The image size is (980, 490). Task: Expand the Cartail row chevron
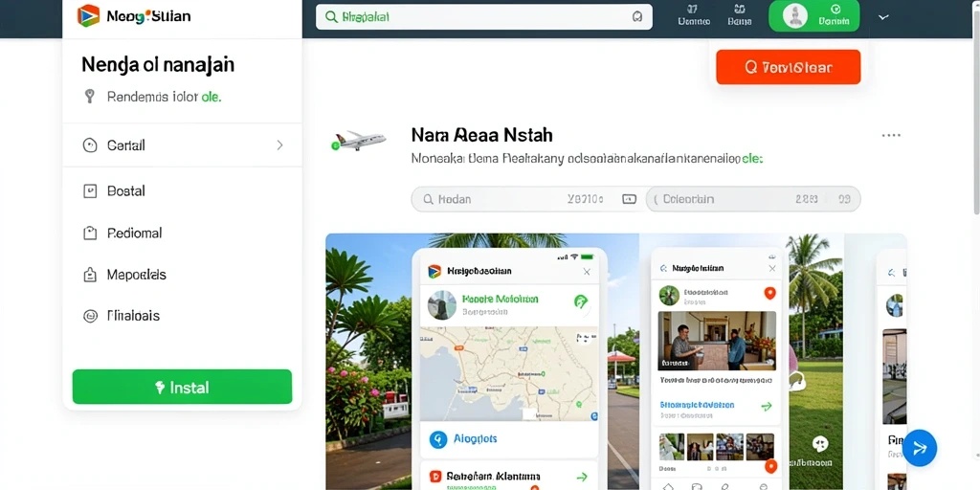click(279, 145)
